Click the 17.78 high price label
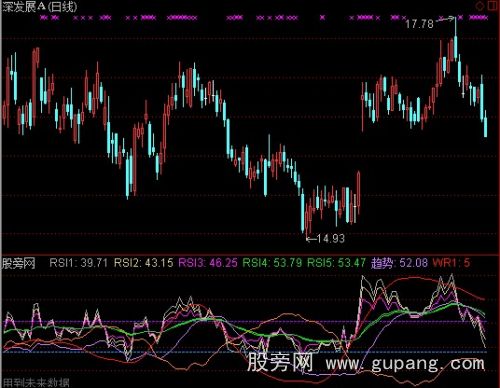This screenshot has width=500, height=388. (x=419, y=24)
